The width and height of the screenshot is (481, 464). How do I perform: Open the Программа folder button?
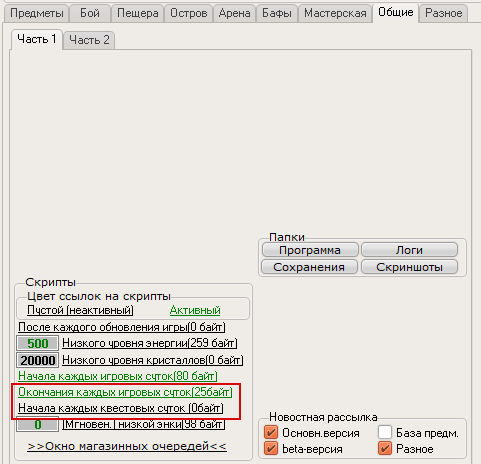click(310, 250)
